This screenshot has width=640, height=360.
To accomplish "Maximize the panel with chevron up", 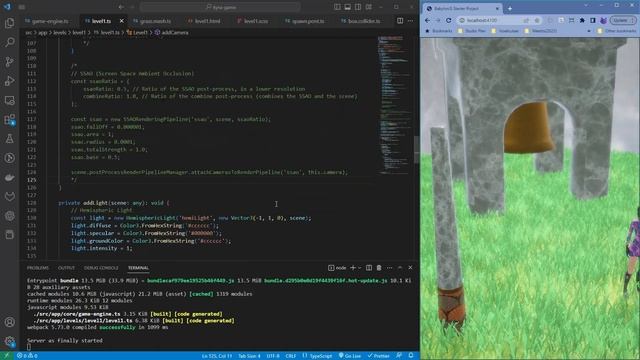I will [x=400, y=268].
